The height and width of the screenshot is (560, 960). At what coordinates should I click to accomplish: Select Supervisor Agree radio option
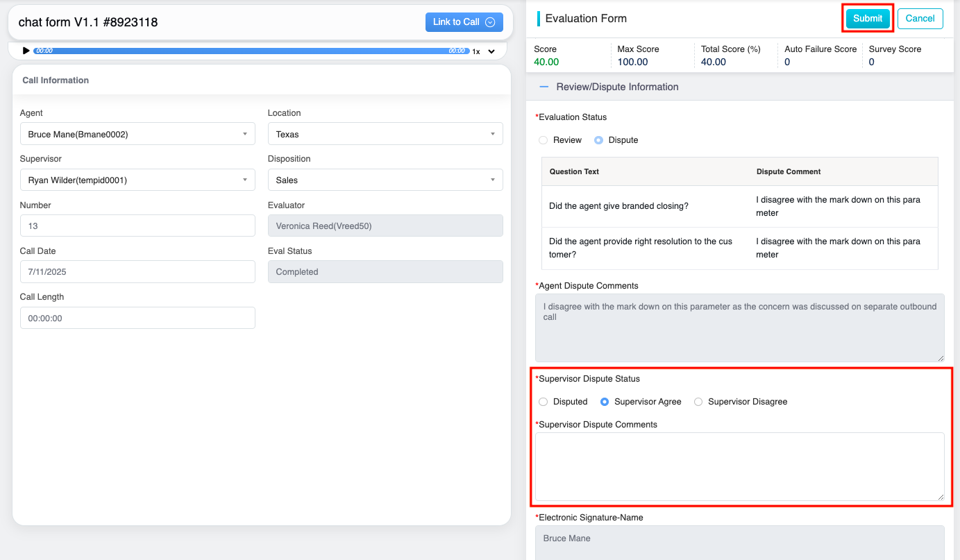(x=605, y=402)
